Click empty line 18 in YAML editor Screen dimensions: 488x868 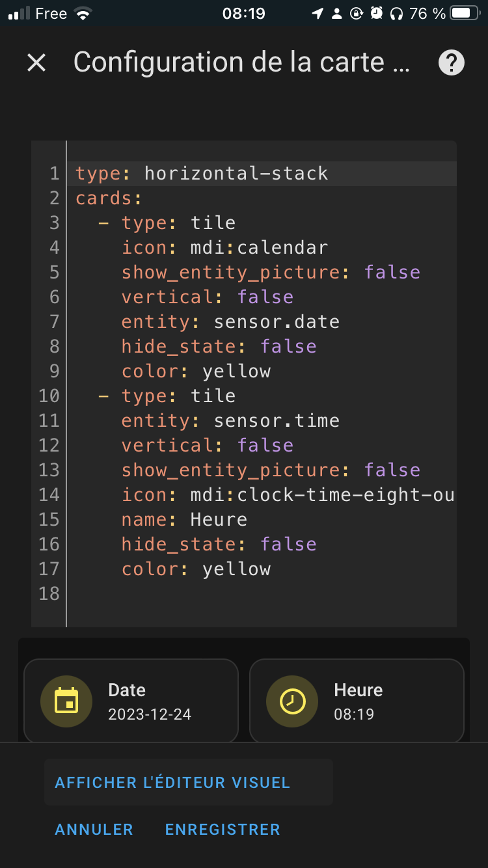[x=262, y=594]
